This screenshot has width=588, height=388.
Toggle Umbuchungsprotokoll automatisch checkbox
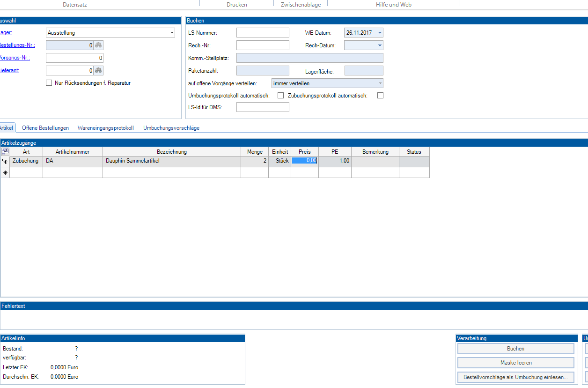[281, 96]
